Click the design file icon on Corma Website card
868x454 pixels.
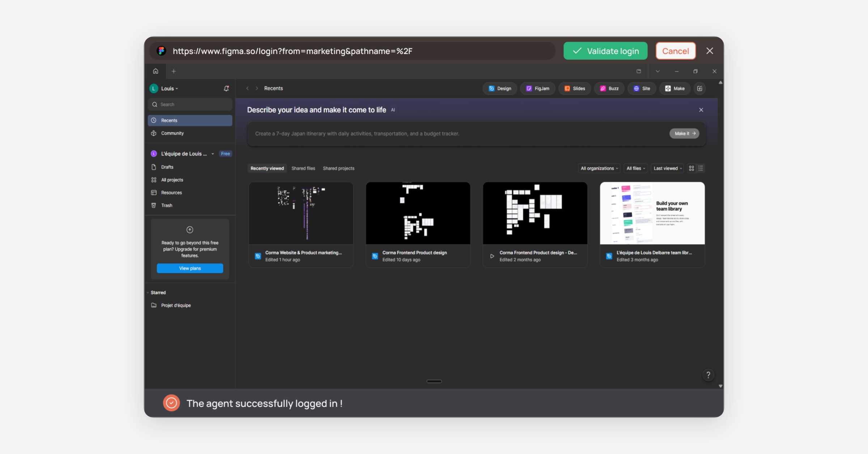coord(258,256)
